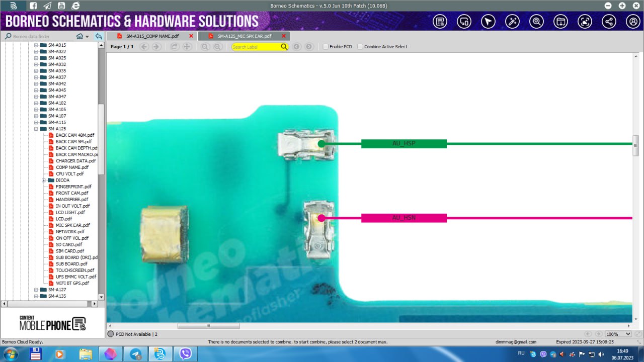Activate the magic wand tool icon

[x=512, y=22]
